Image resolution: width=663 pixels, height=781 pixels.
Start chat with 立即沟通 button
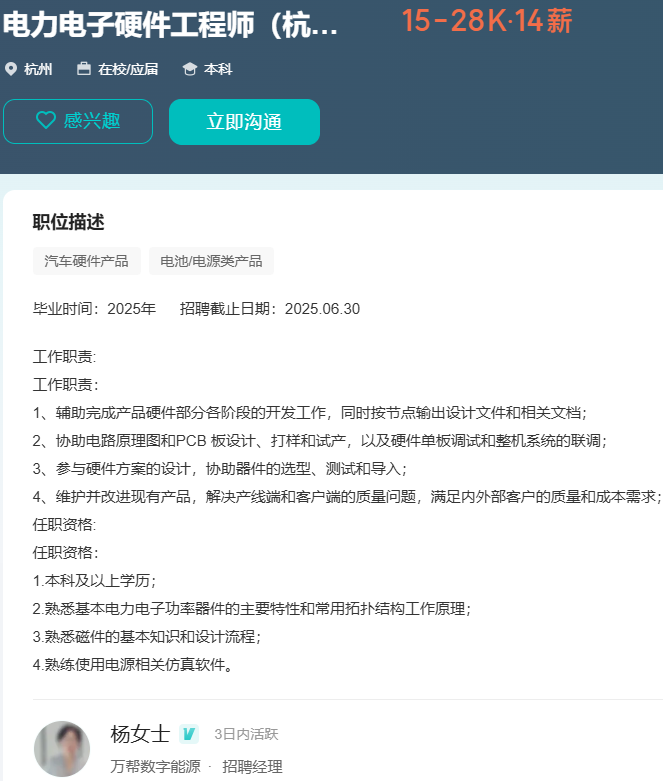[244, 122]
